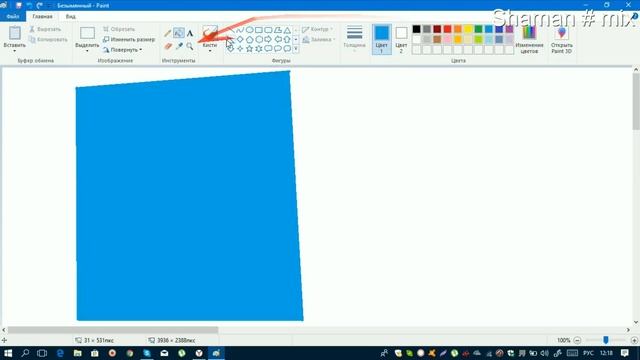
Task: Switch to the Вид tab
Action: [x=71, y=17]
